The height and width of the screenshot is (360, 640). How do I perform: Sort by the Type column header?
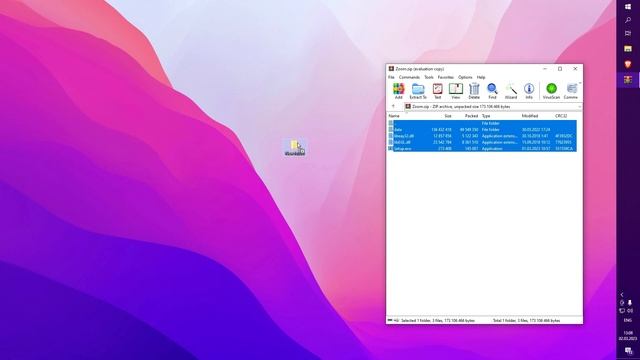486,116
